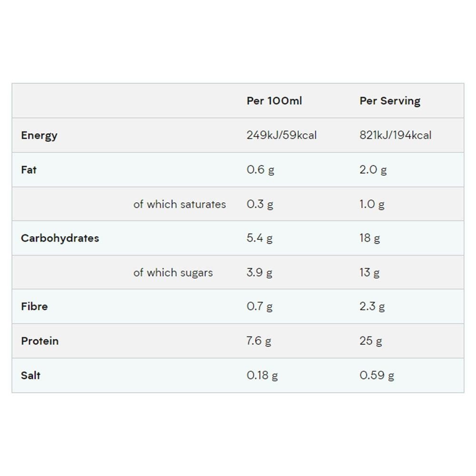The image size is (476, 476).
Task: Click the 249kJ/59kcal energy value
Action: point(281,135)
